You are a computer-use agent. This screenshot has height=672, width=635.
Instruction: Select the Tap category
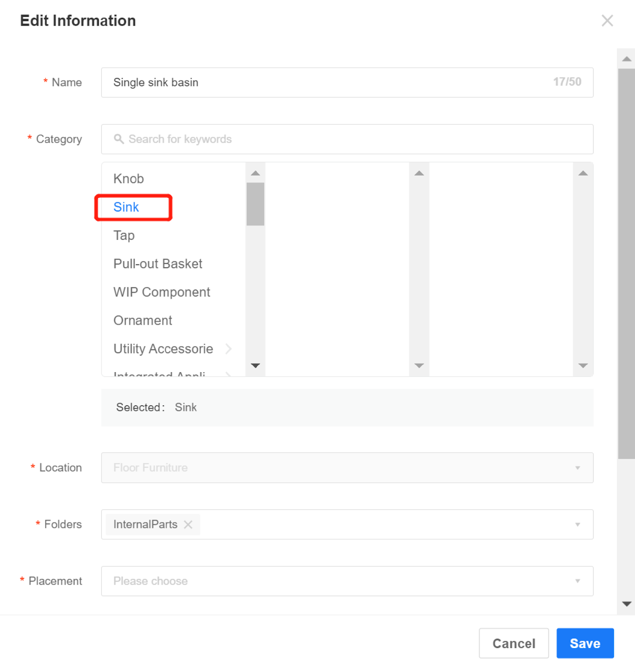tap(124, 236)
